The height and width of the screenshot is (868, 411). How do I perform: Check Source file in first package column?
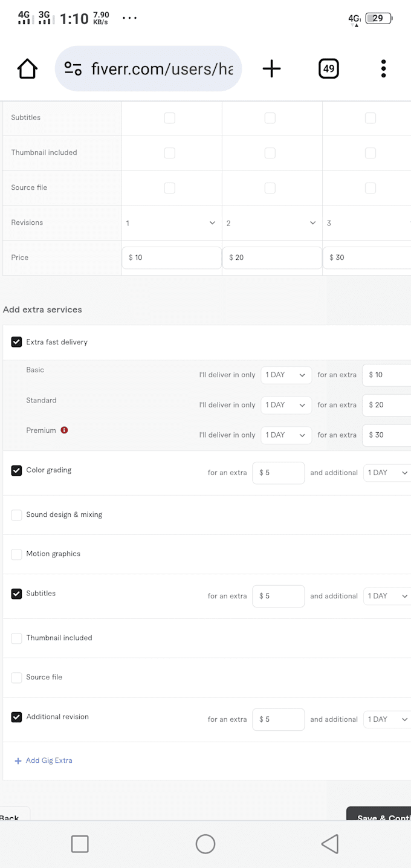(x=170, y=188)
